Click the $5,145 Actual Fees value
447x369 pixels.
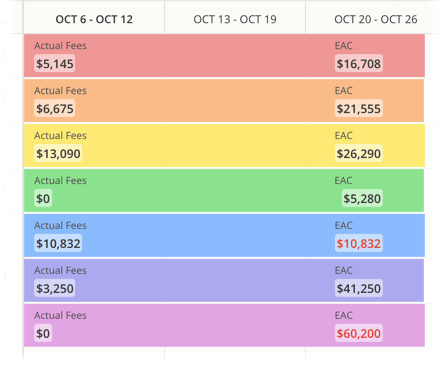point(55,64)
